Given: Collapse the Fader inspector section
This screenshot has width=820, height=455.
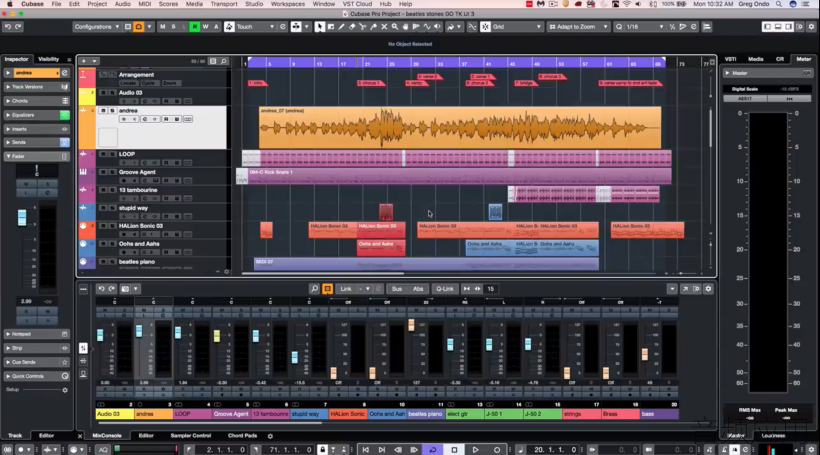Looking at the screenshot, I should point(37,156).
